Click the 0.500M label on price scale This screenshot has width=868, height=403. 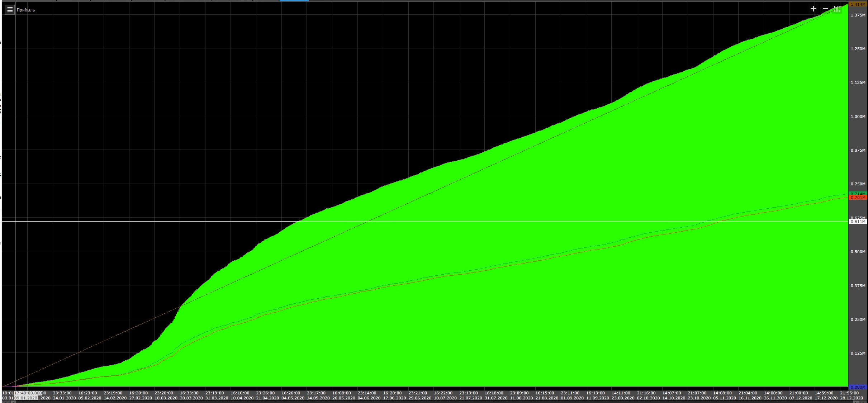(x=858, y=252)
